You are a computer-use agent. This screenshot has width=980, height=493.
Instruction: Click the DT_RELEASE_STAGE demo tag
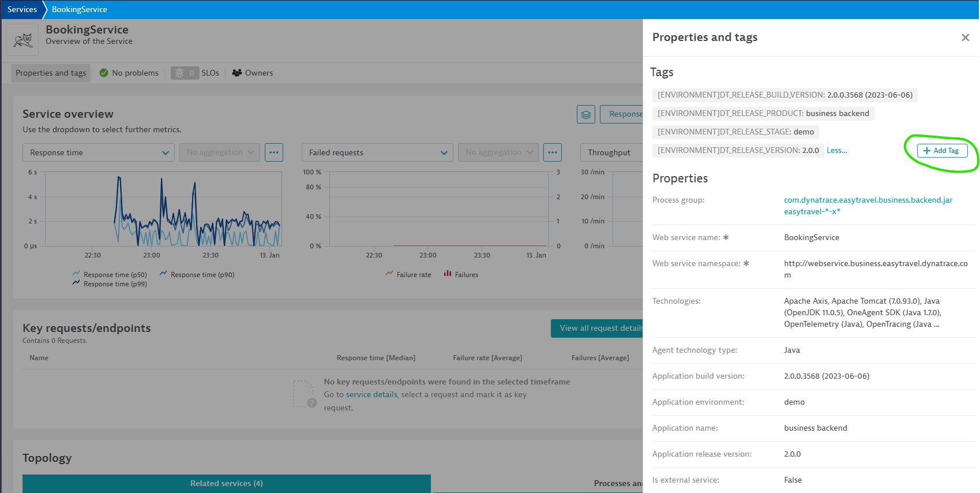point(735,132)
